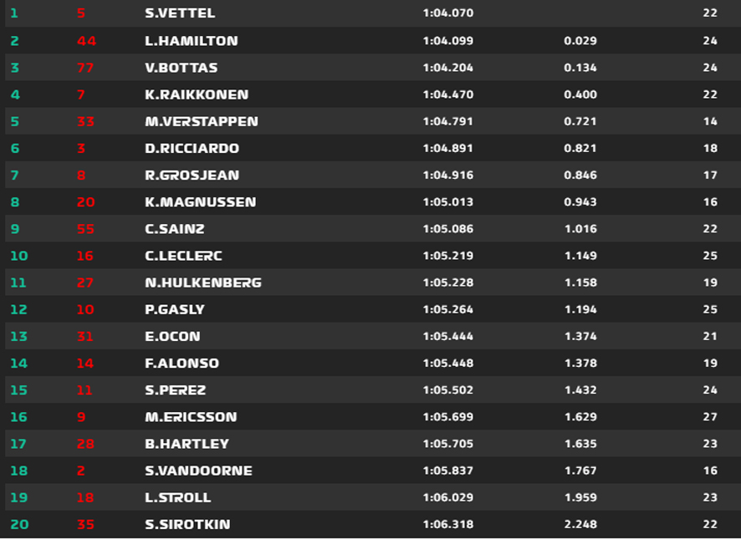Click M.VERSTAPPEN in the standings
The width and height of the screenshot is (741, 560).
(x=202, y=121)
